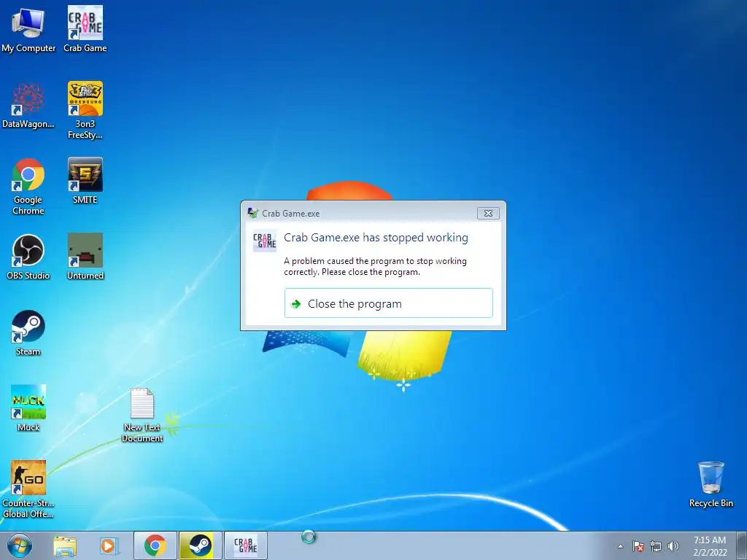The height and width of the screenshot is (560, 747).
Task: Select the SMITE desktop shortcut
Action: [85, 181]
